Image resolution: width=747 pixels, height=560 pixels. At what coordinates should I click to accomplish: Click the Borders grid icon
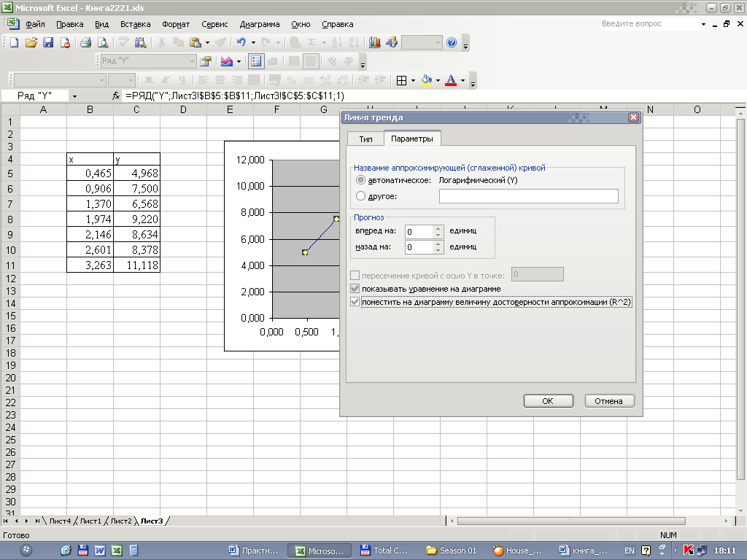pos(402,80)
